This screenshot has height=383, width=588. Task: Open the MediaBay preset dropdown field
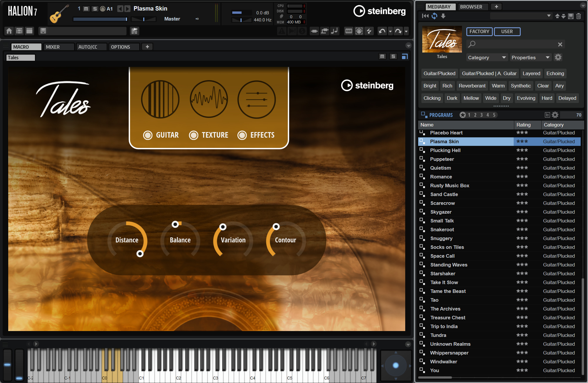[x=521, y=16]
